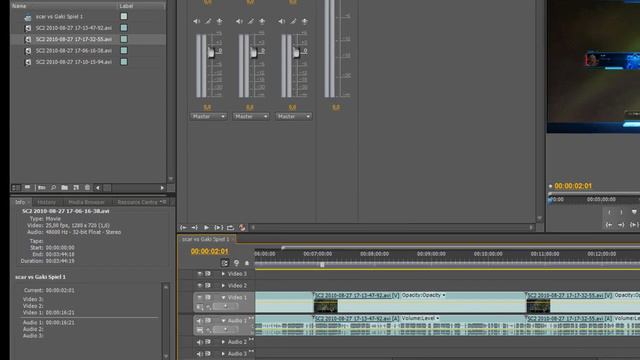640x360 pixels.
Task: Toggle Audio 1 track speaker output
Action: (200, 321)
